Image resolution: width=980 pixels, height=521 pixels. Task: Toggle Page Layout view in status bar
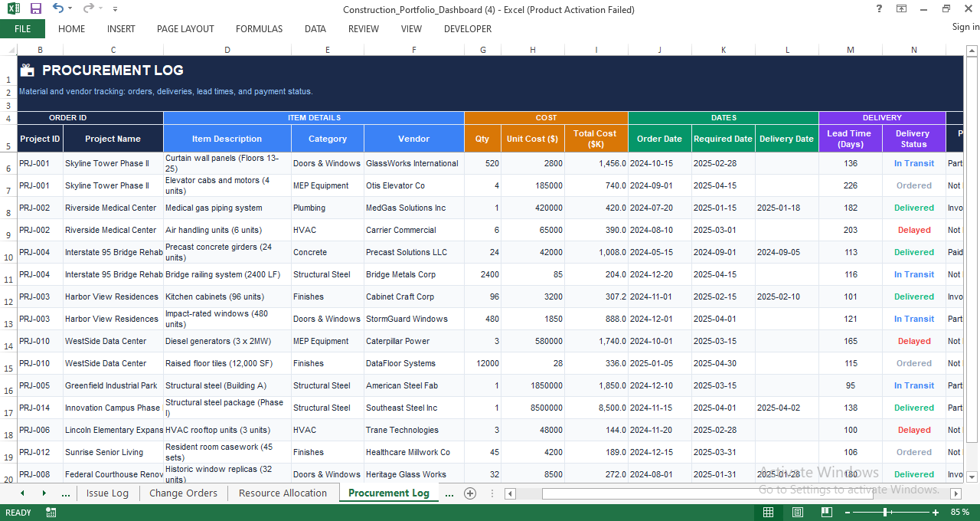(x=797, y=513)
